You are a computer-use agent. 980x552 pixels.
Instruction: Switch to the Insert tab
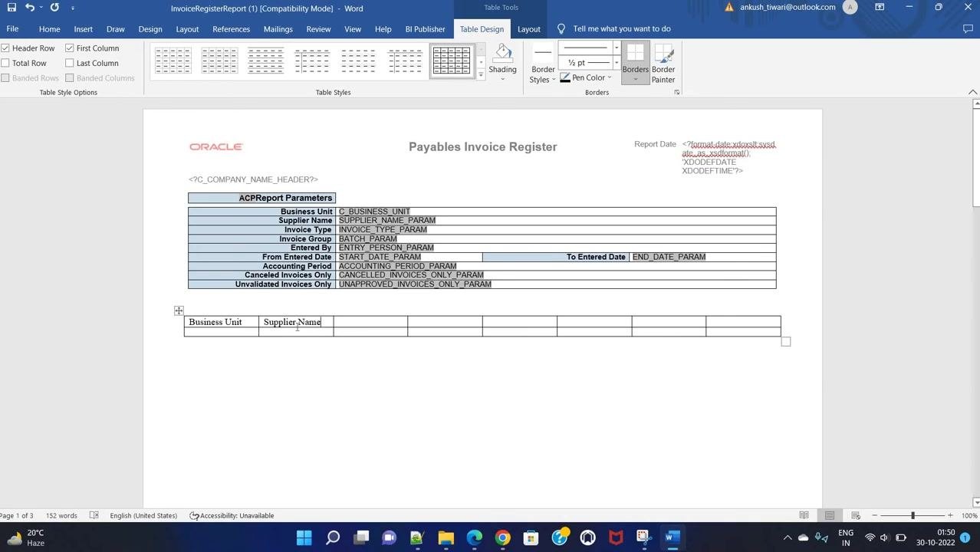84,29
